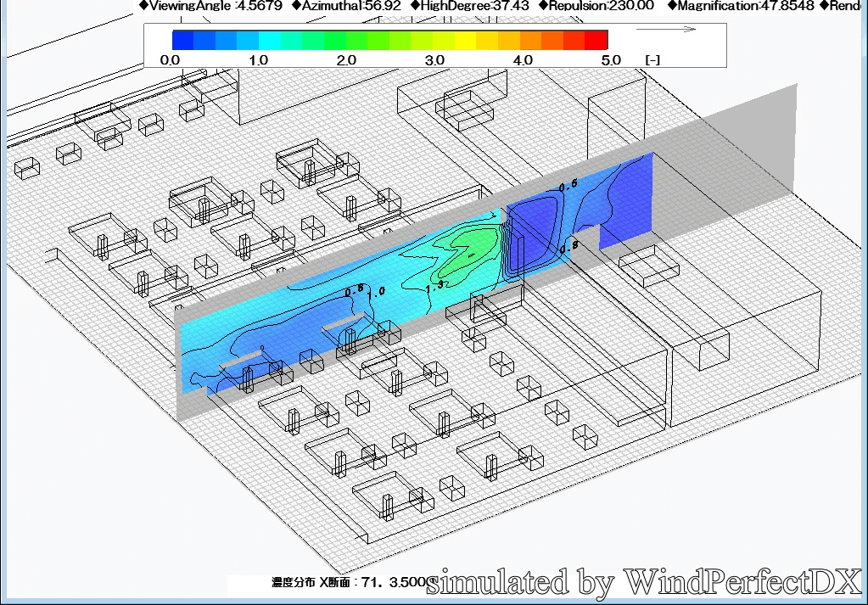This screenshot has height=605, width=868.
Task: Select the 1.0 contour line label
Action: (376, 291)
